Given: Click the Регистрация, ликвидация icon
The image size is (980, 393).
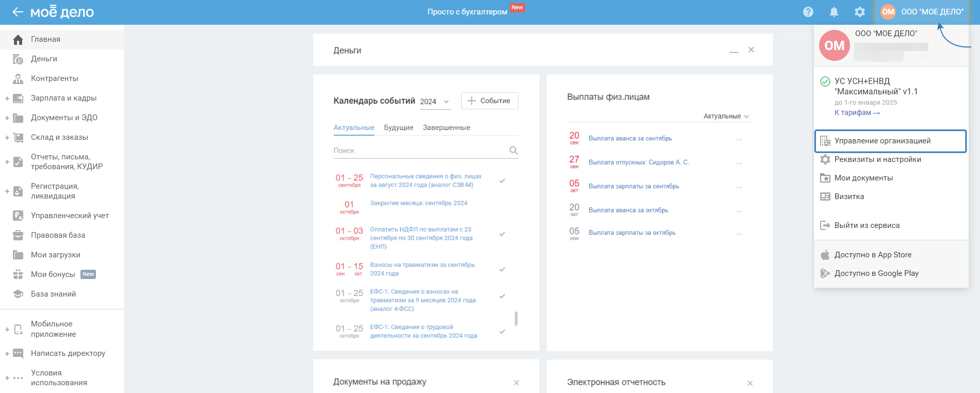Looking at the screenshot, I should tap(18, 191).
